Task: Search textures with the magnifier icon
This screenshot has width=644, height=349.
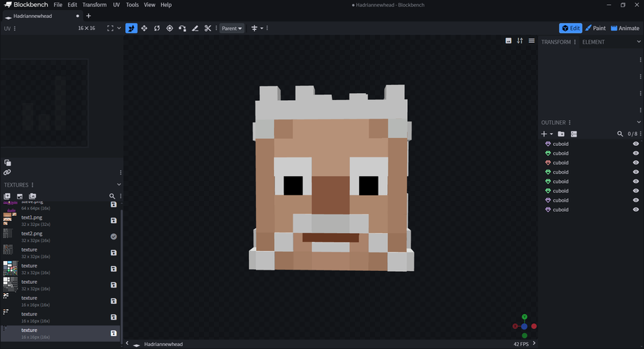Action: 112,196
